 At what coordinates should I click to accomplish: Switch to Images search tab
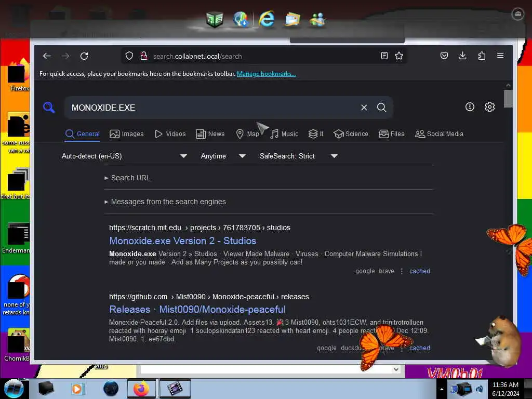point(127,134)
